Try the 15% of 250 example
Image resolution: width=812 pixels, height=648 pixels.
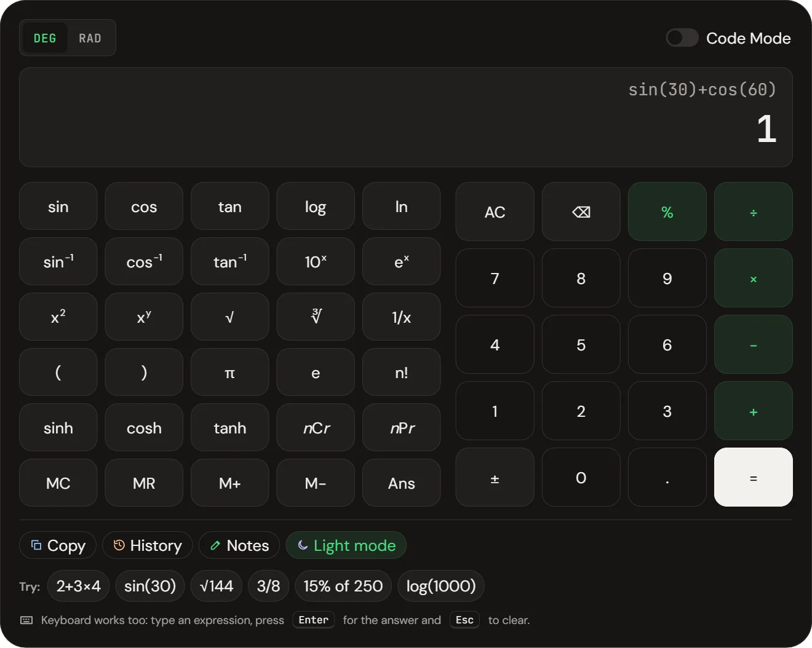pyautogui.click(x=343, y=586)
